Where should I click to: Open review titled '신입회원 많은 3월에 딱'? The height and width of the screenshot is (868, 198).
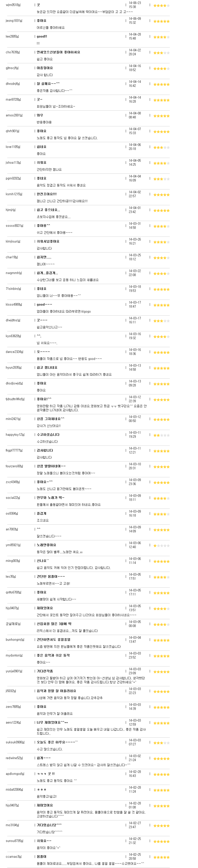coord(54,624)
